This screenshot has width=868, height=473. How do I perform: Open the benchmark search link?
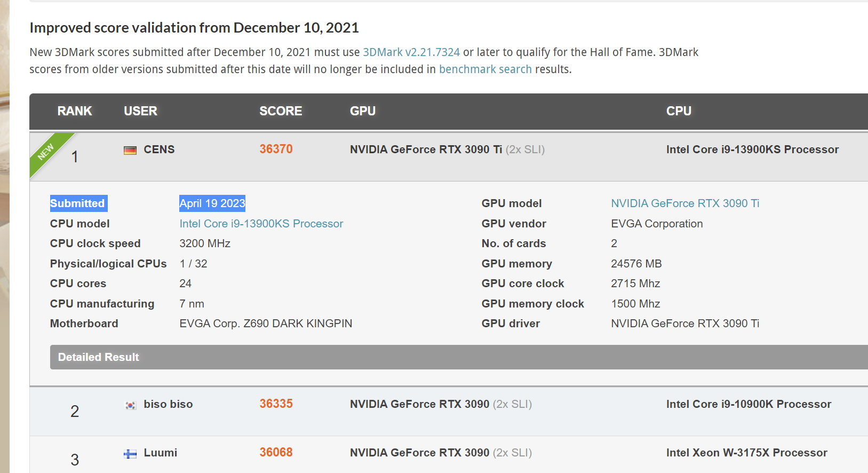[x=485, y=69]
